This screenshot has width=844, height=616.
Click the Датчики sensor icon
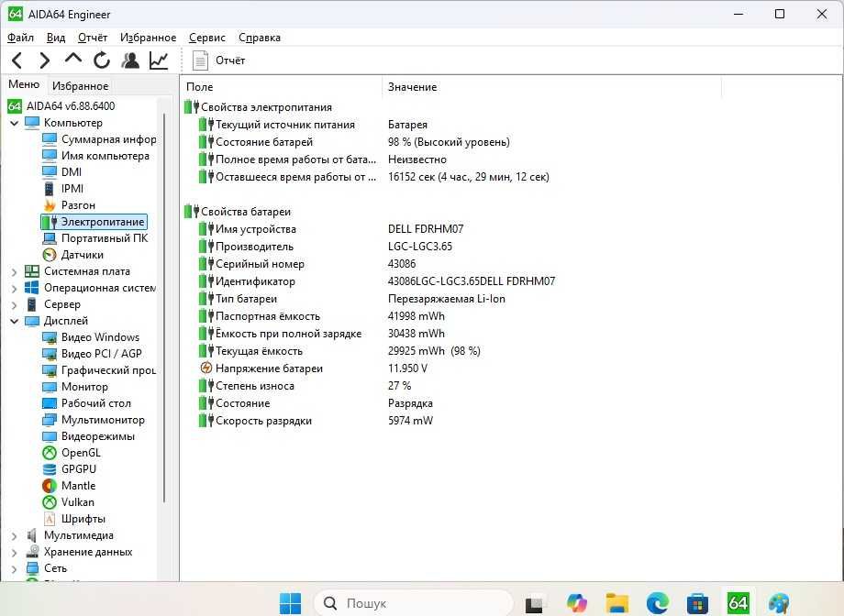(x=50, y=255)
